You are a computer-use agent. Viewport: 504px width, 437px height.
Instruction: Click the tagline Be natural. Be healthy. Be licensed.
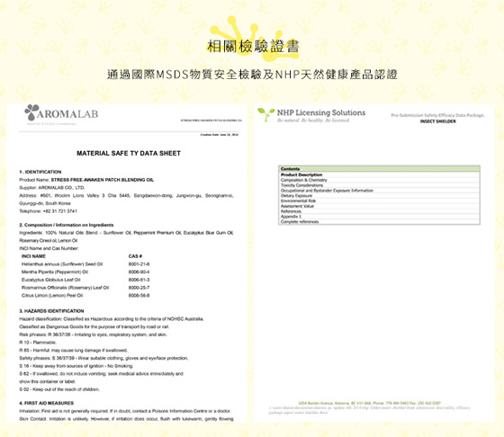(x=313, y=120)
